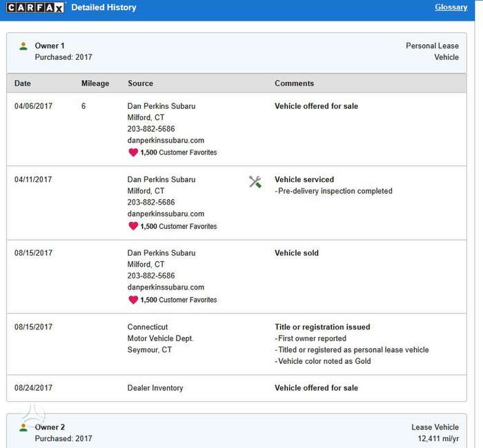
Task: Click 'Detailed History' header title
Action: (x=103, y=8)
